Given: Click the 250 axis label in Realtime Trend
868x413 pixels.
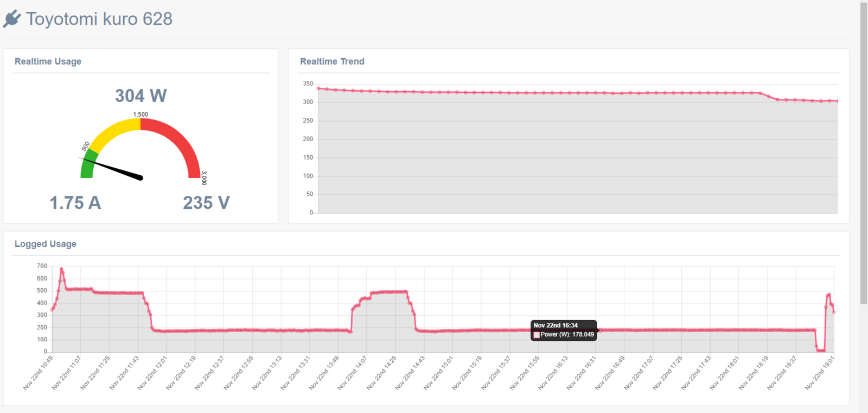Looking at the screenshot, I should pyautogui.click(x=308, y=120).
